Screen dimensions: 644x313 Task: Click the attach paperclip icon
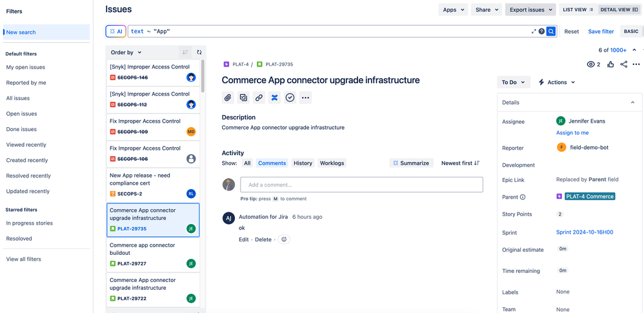(x=228, y=97)
